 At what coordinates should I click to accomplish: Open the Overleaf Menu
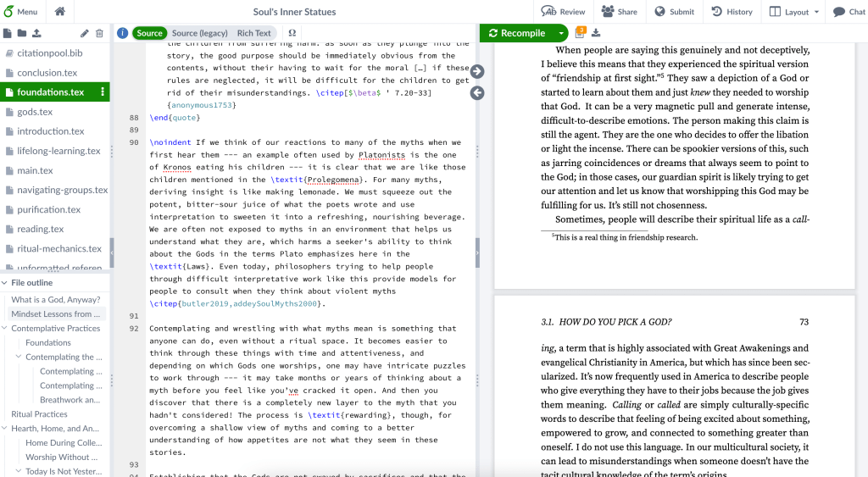[x=21, y=12]
